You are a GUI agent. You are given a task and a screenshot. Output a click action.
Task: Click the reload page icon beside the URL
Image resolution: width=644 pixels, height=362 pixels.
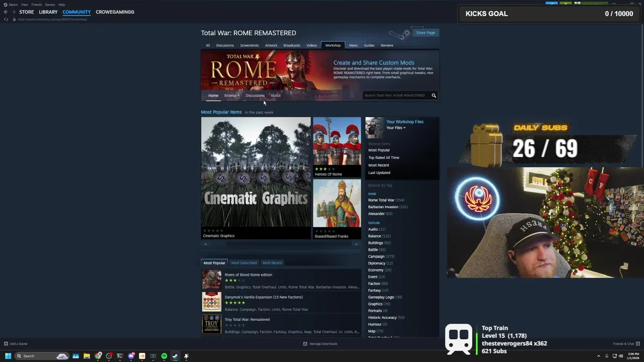[6, 19]
